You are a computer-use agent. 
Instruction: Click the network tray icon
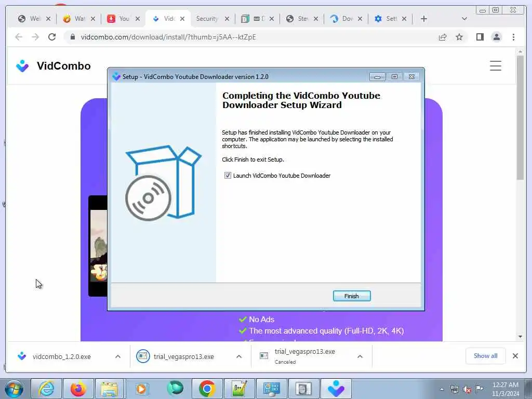(x=454, y=390)
